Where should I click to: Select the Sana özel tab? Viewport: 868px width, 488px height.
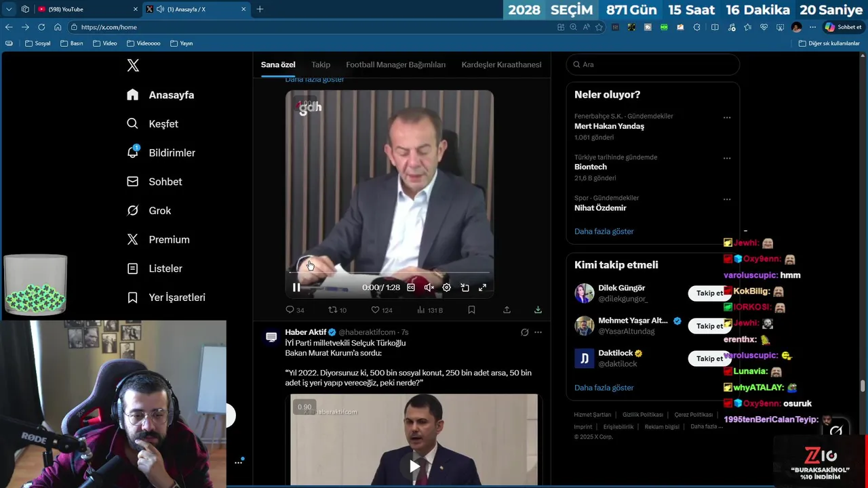(278, 64)
